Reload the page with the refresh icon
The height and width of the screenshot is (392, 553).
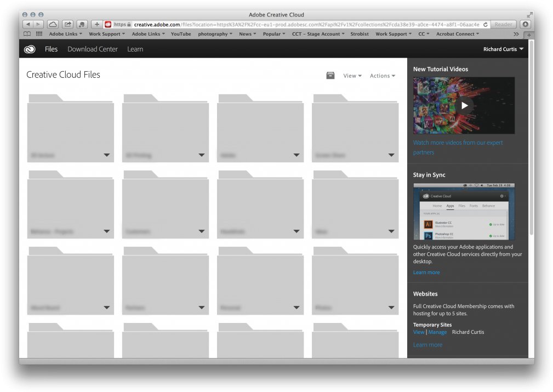point(485,24)
